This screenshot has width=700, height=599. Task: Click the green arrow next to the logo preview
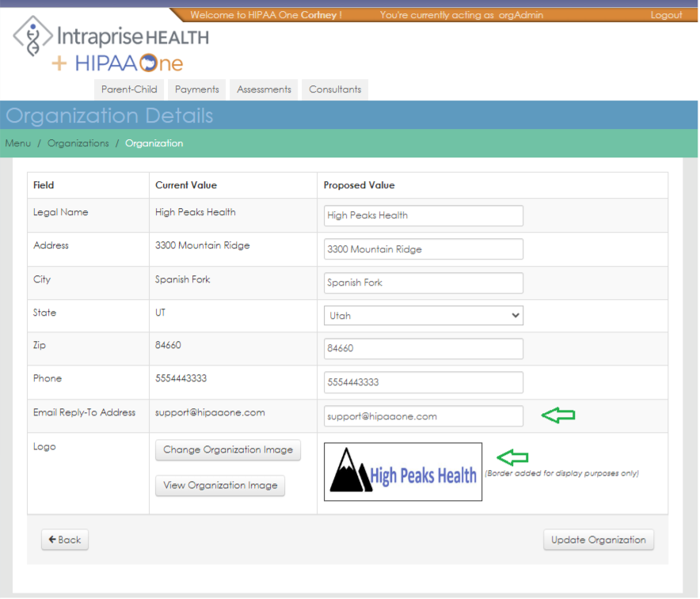(x=512, y=457)
